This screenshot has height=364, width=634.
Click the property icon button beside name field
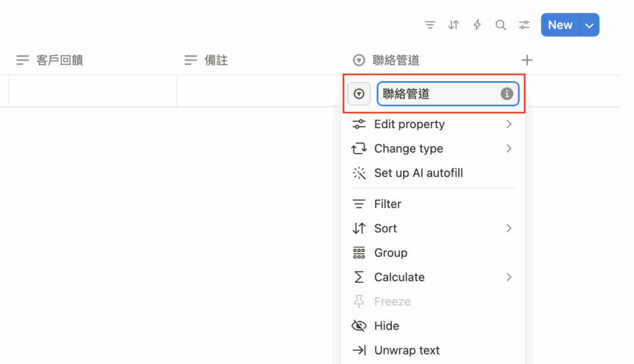point(359,94)
